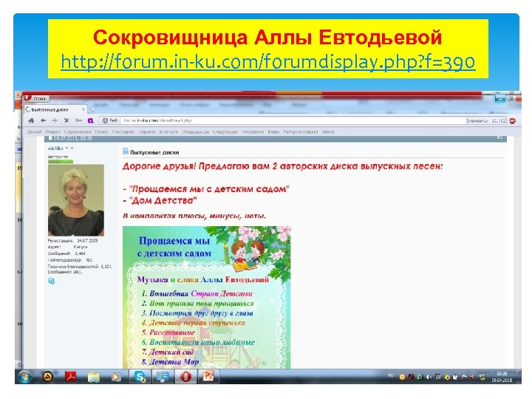
Task: Click the text "Дом Детства" in post
Action: coord(163,200)
